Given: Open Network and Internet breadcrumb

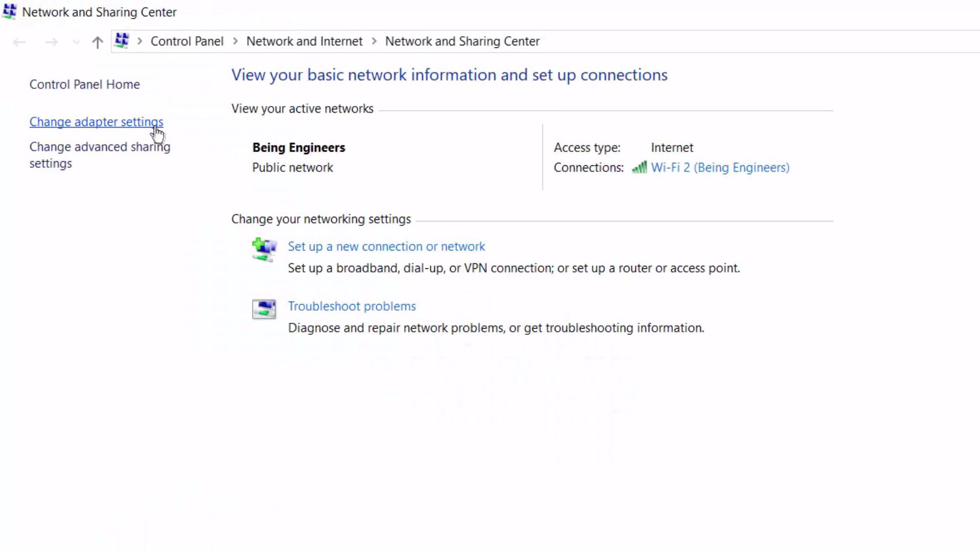Looking at the screenshot, I should tap(304, 41).
